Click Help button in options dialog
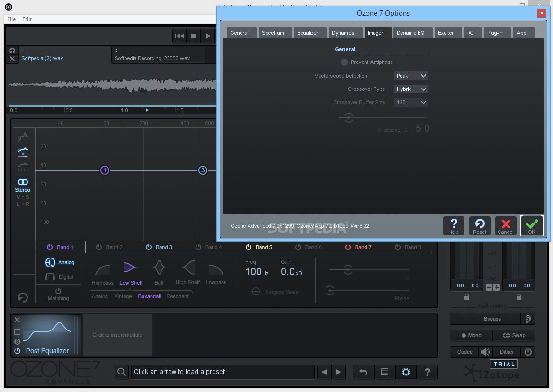Screen dimensions: 553x392 click(x=454, y=226)
